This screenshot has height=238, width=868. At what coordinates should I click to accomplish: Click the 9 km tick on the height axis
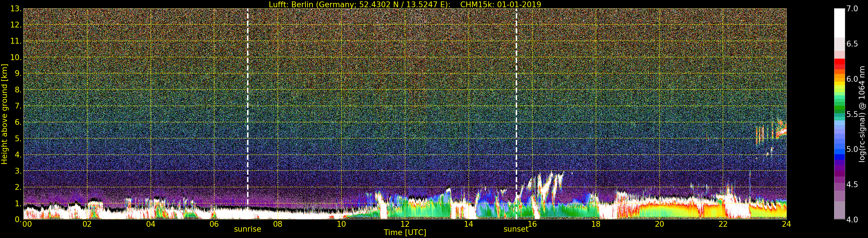18,73
